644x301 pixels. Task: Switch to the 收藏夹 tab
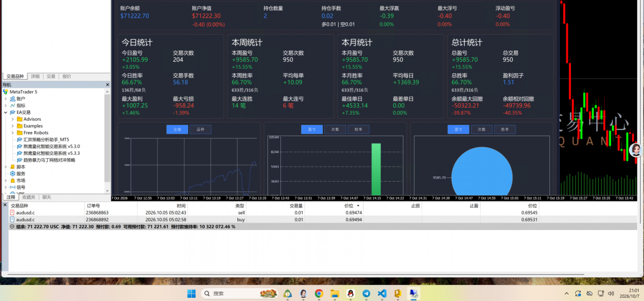click(29, 197)
